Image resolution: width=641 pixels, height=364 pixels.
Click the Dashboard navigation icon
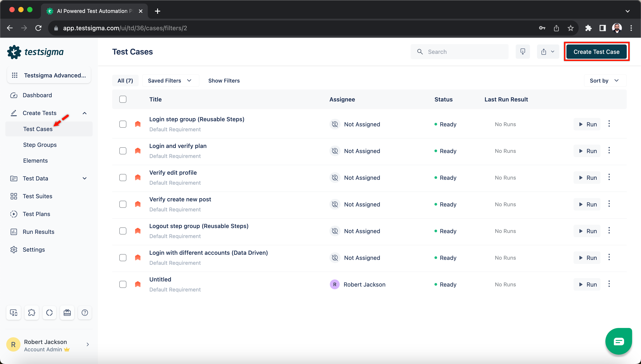(x=14, y=95)
